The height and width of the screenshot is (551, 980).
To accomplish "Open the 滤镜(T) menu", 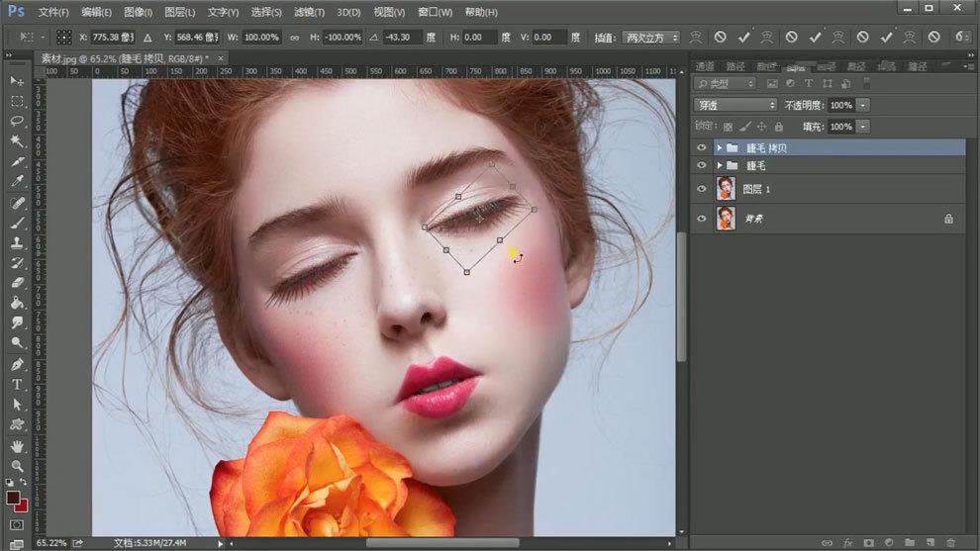I will [310, 12].
